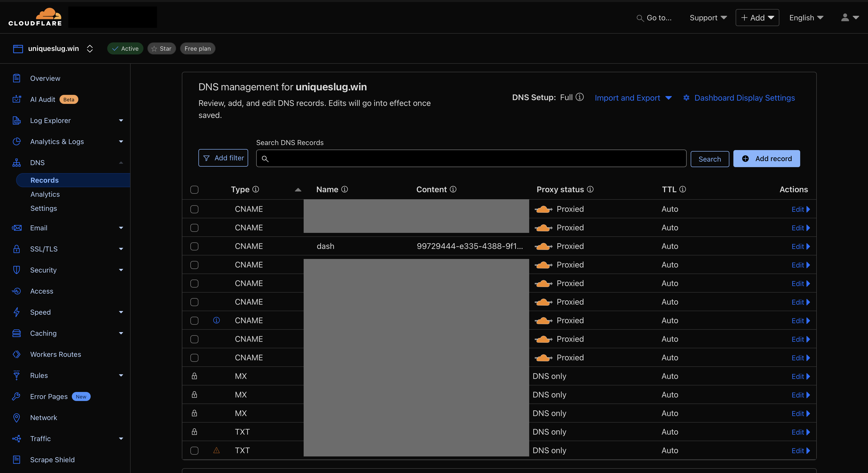This screenshot has width=868, height=473.
Task: Check the fourth CNAME row checkbox
Action: (194, 265)
